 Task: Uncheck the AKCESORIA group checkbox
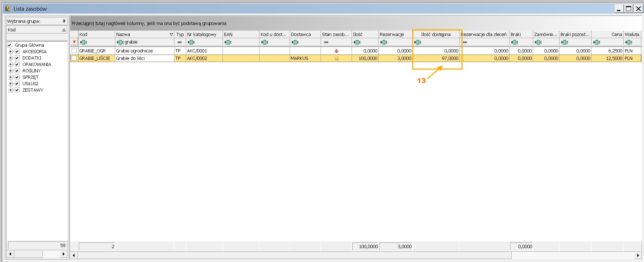click(x=17, y=52)
